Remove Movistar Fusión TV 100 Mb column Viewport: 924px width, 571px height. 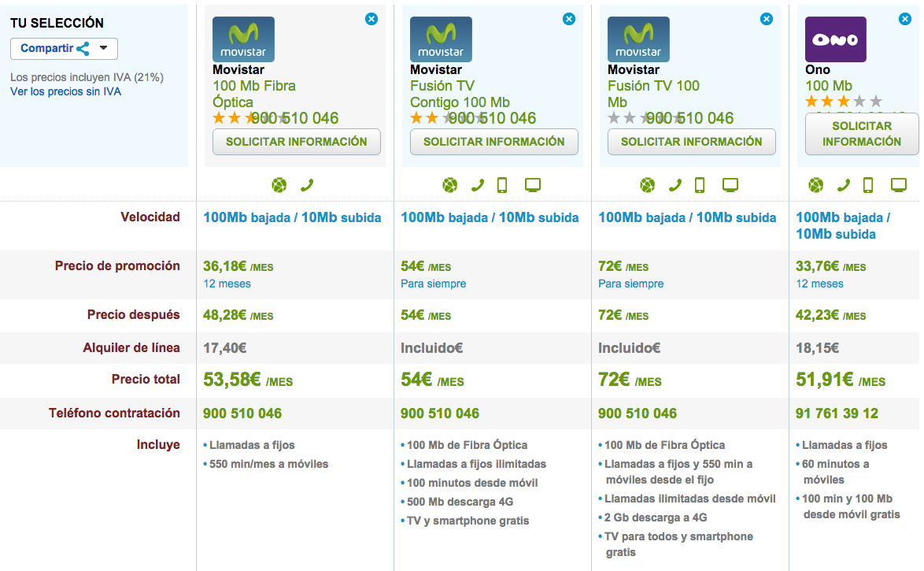pos(766,19)
